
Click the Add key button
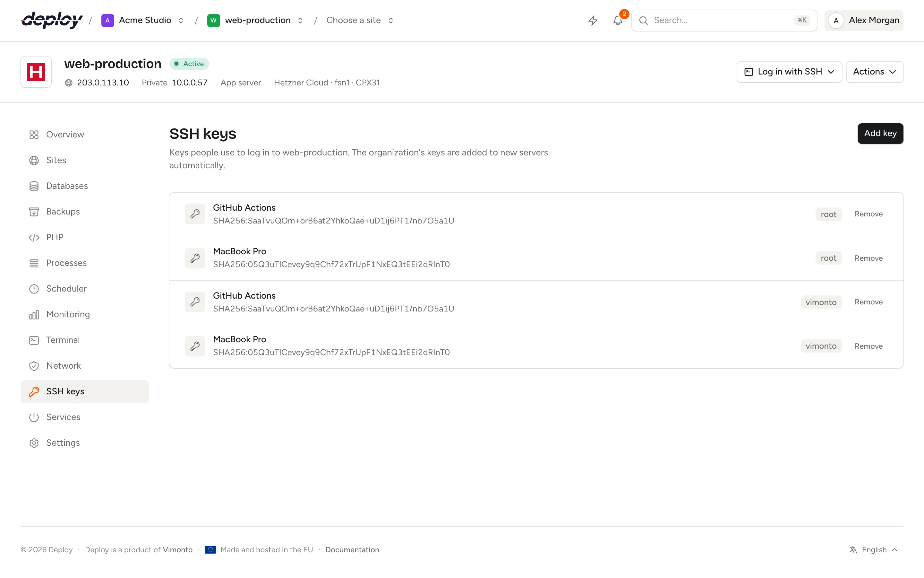880,133
